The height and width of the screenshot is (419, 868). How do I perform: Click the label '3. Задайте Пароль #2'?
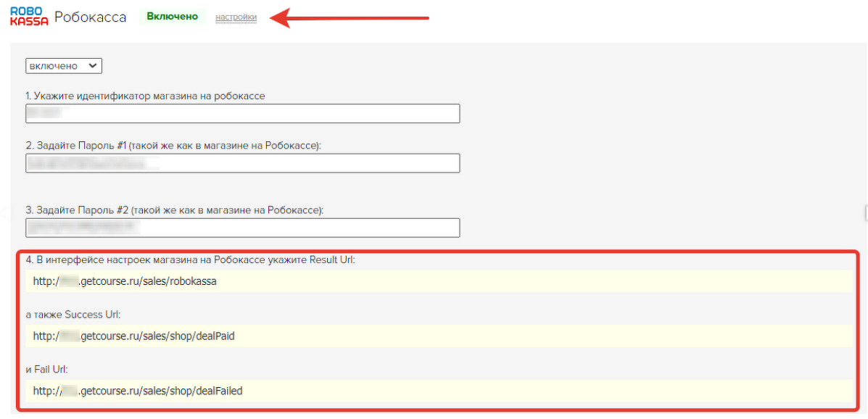tap(175, 210)
